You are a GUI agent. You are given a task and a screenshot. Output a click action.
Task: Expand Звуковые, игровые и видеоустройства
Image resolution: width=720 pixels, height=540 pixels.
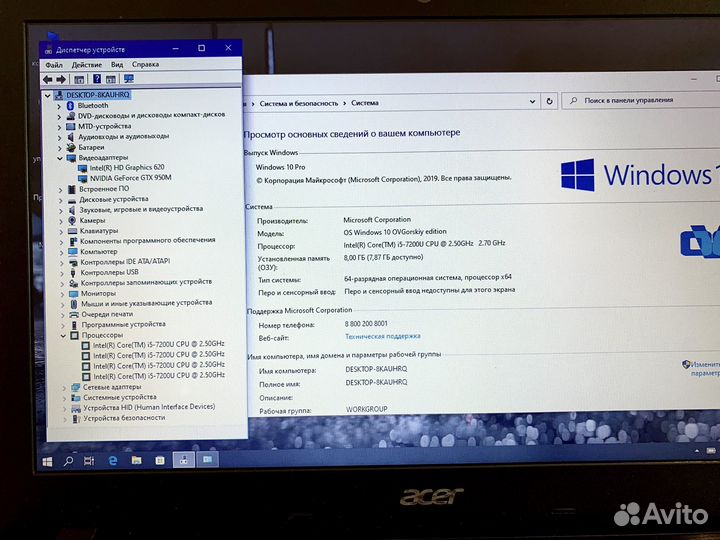point(61,210)
